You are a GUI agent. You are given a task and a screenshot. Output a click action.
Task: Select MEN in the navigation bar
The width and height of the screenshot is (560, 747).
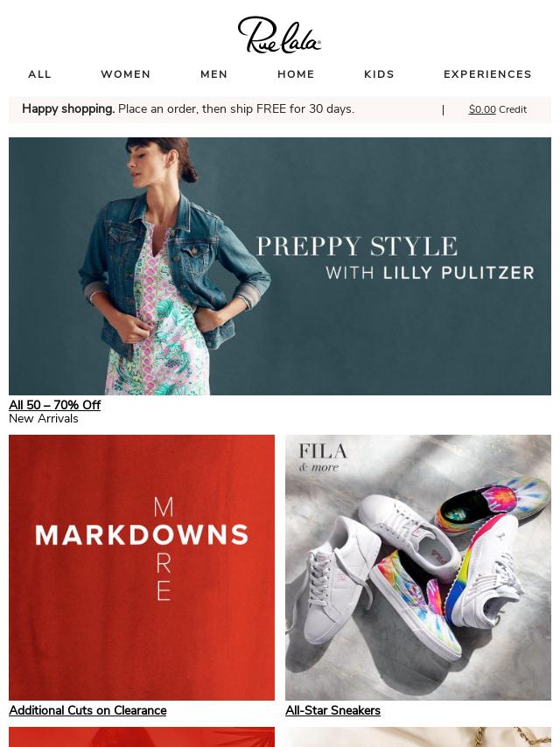(x=214, y=74)
